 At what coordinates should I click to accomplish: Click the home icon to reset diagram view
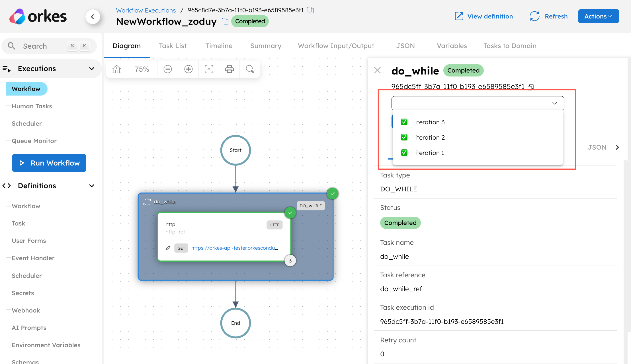116,69
